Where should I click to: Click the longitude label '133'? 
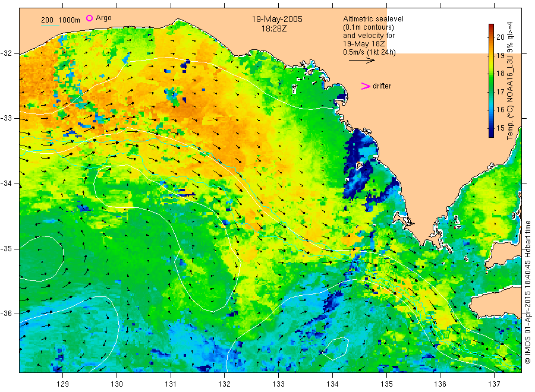coord(278,384)
